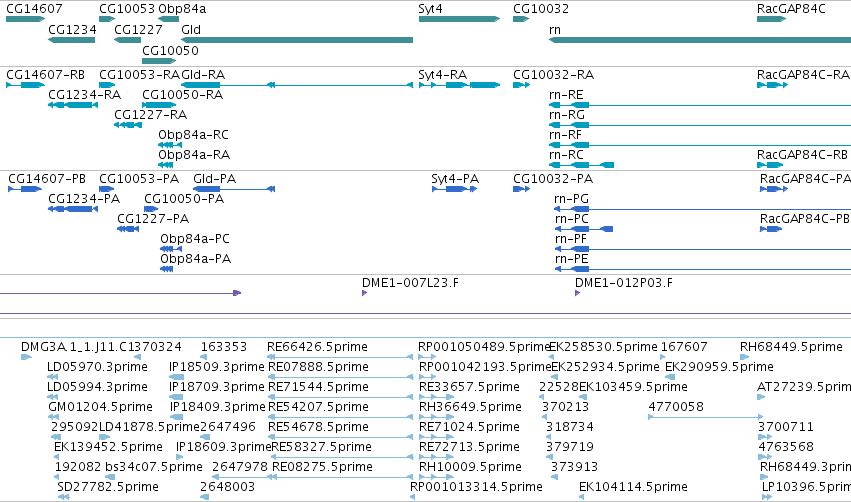Select BAC end label DME1-007L23.F
Screen dimensions: 851x502
[x=410, y=283]
